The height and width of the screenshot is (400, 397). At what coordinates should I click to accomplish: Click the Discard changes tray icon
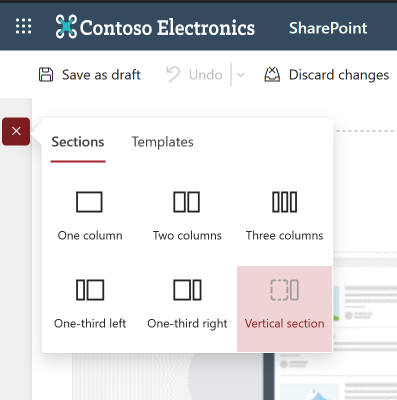point(272,74)
